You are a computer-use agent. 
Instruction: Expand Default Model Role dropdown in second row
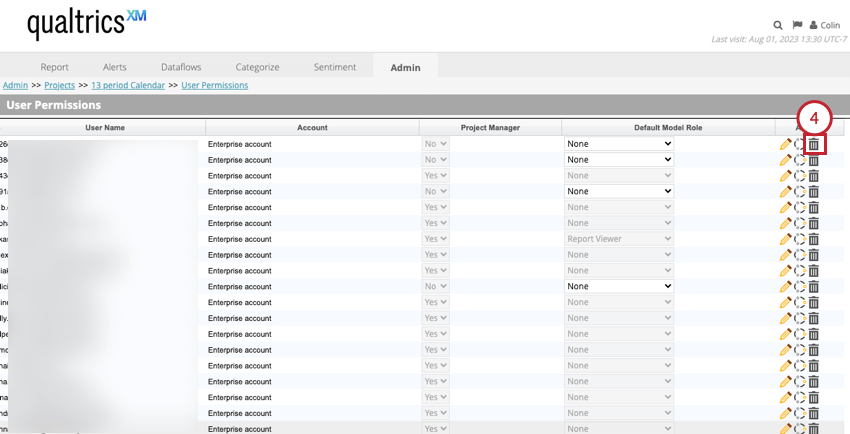[x=619, y=160]
